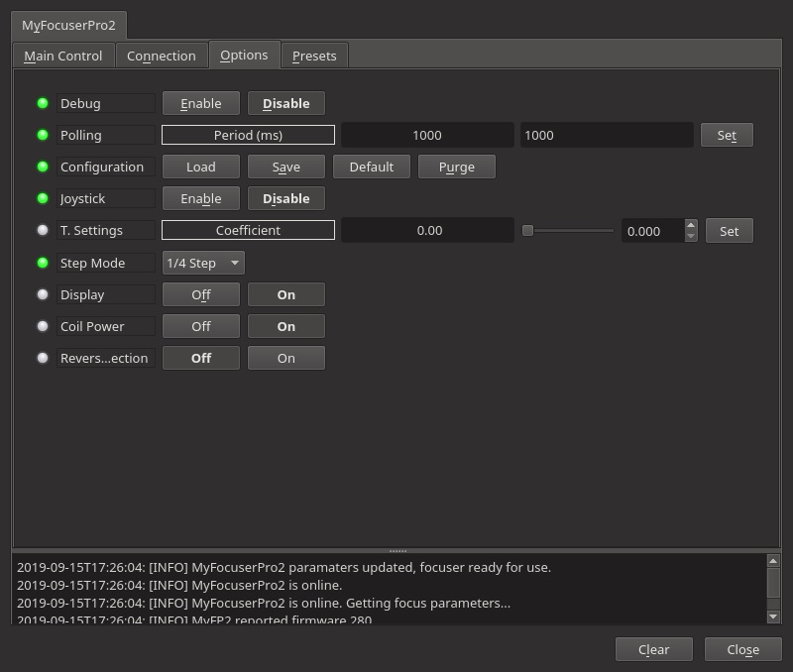
Task: Set Reverse Direction to Off
Action: (x=201, y=358)
